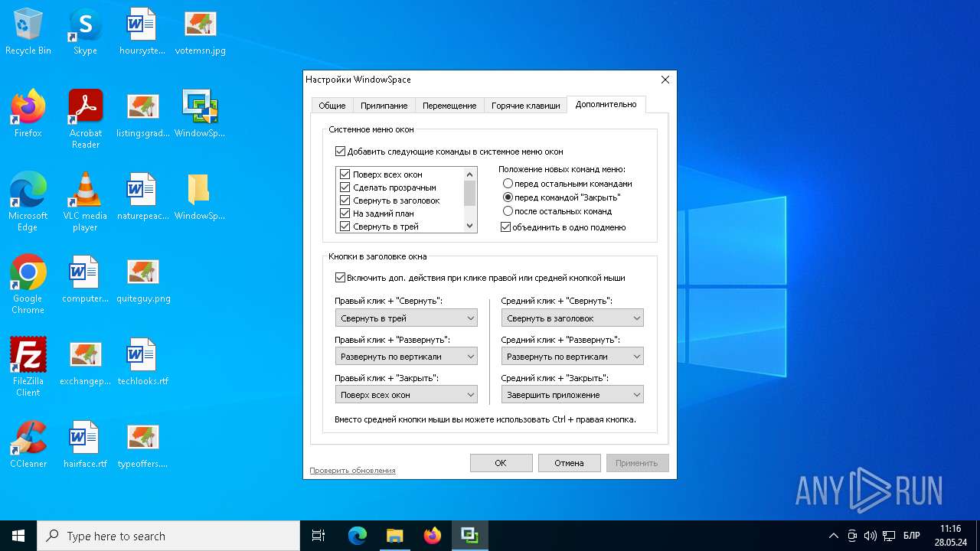Launch the Skype desktop shortcut

pyautogui.click(x=85, y=32)
